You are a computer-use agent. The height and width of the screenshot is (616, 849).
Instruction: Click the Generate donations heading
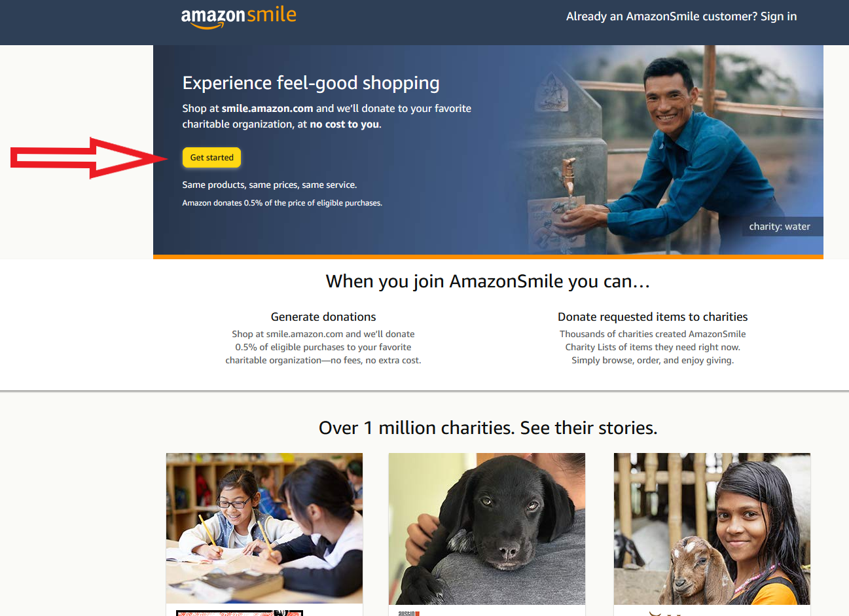coord(323,317)
